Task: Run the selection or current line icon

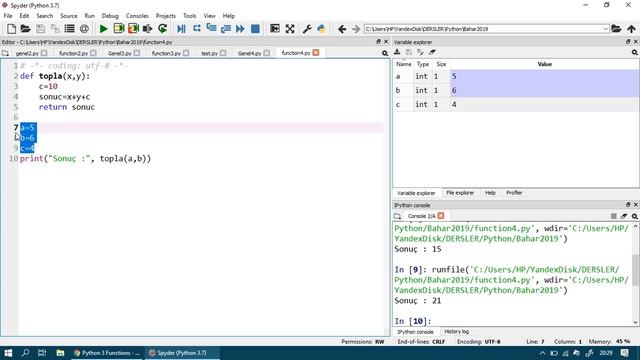Action: (x=147, y=29)
